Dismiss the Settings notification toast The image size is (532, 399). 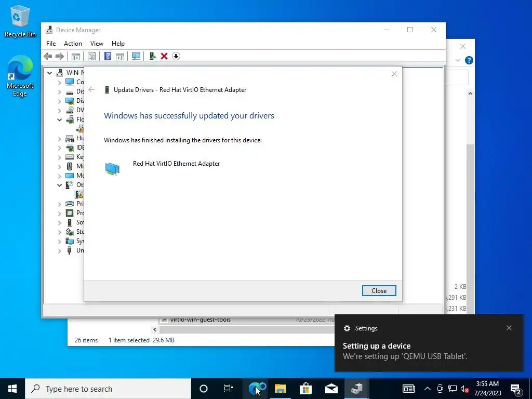coord(509,328)
